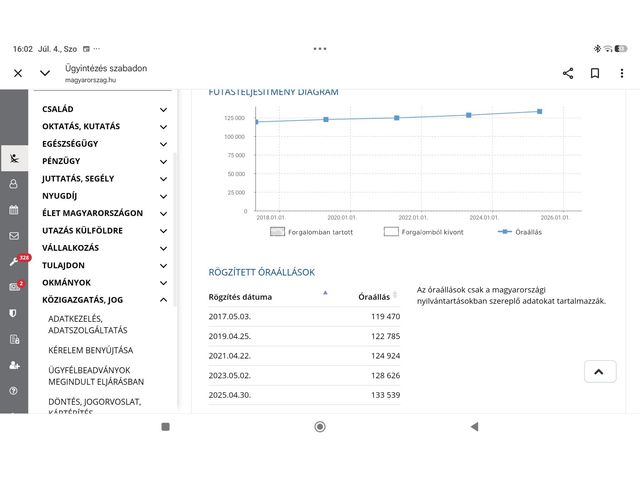
Task: Open the calendar icon in sidebar
Action: click(13, 210)
